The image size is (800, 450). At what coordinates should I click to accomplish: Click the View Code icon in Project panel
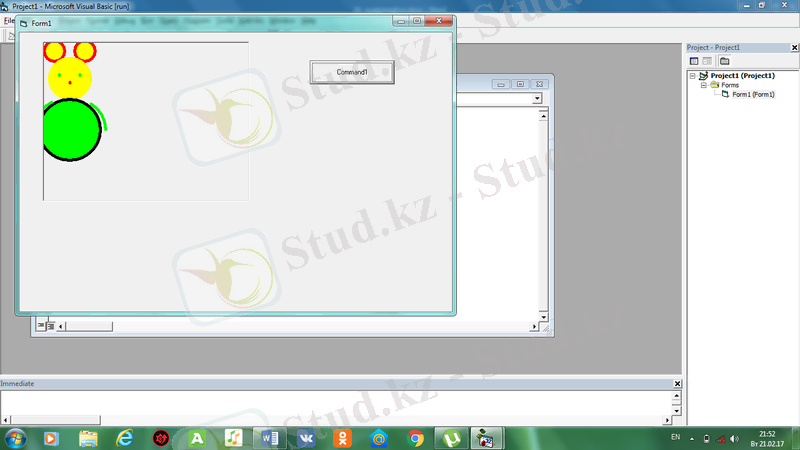click(x=693, y=61)
